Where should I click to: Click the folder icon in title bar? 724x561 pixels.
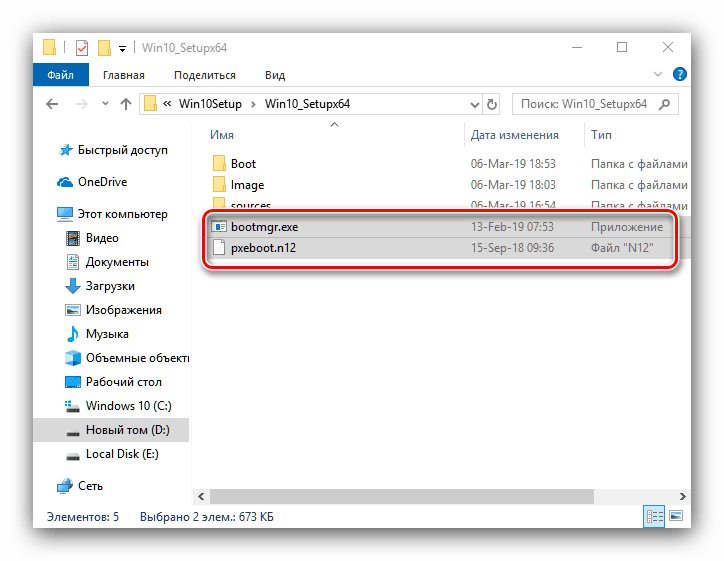click(49, 47)
